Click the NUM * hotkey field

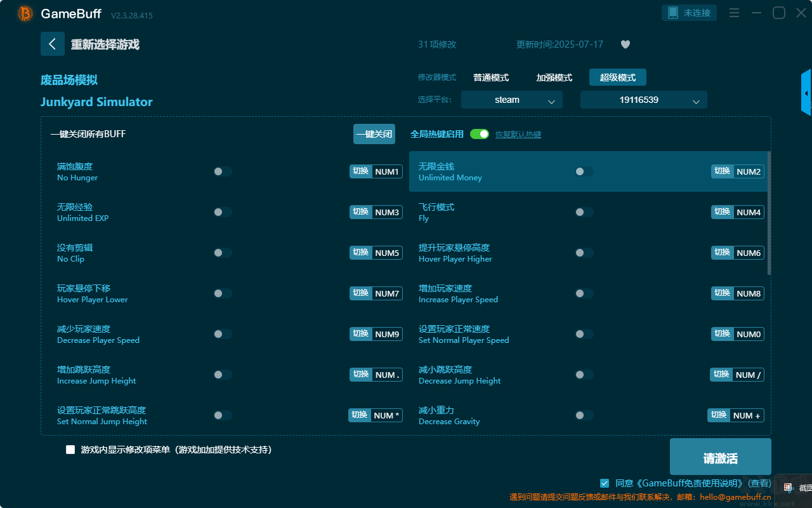point(386,415)
